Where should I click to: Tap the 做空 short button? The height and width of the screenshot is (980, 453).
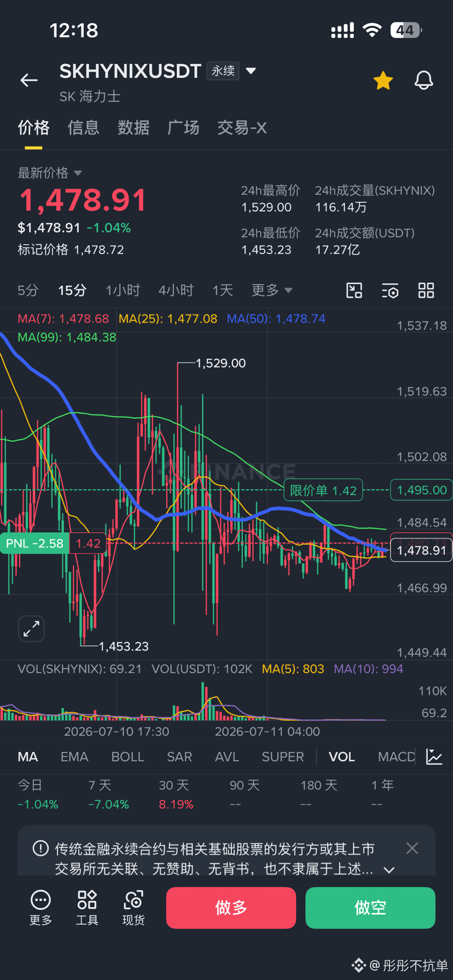pyautogui.click(x=370, y=908)
